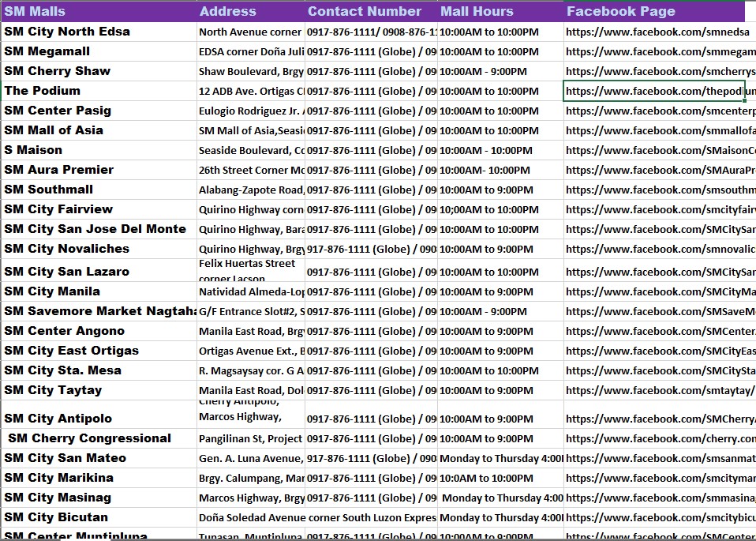This screenshot has width=756, height=541.
Task: Click the S Maison cell
Action: (99, 151)
